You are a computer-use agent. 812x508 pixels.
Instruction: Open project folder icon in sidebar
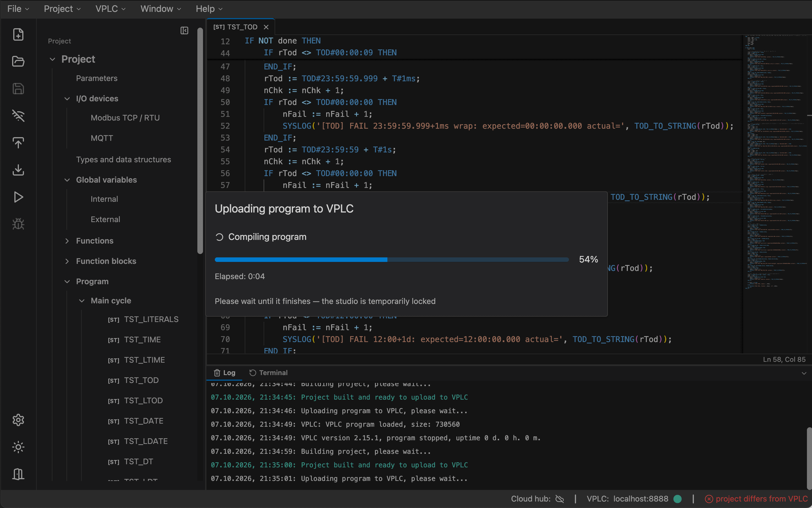[x=18, y=62]
